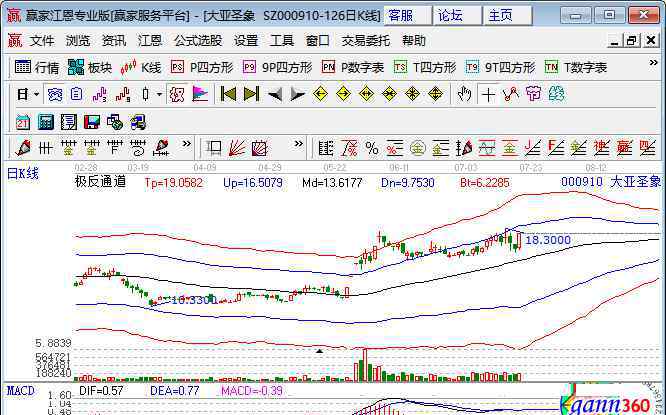Click the 日K线 panel label
Screen dimensions: 666x415
[x=23, y=174]
